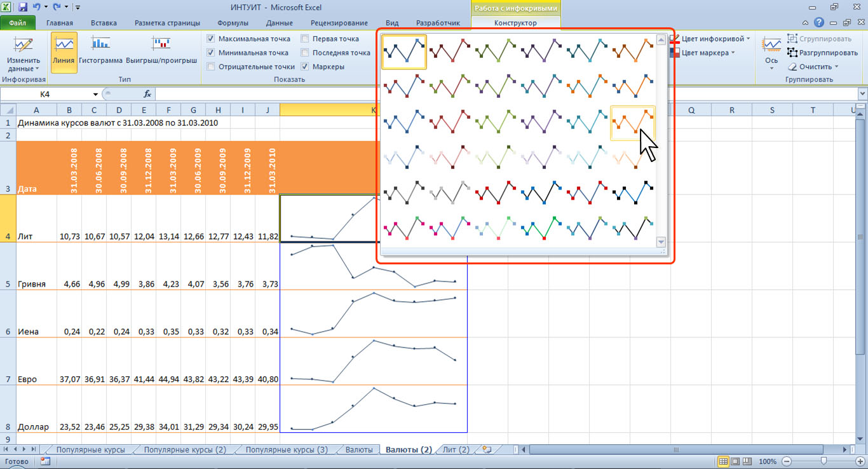868x469 pixels.
Task: Click the Файл button
Action: point(18,23)
